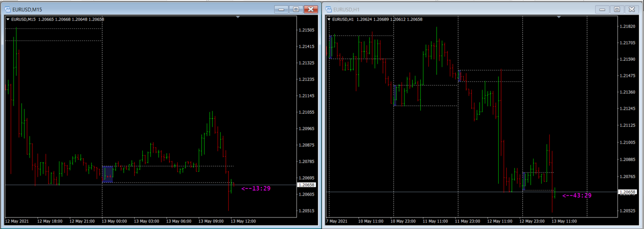The image size is (644, 229).
Task: Click the 13 May 11:00 time label
Action: (x=564, y=221)
